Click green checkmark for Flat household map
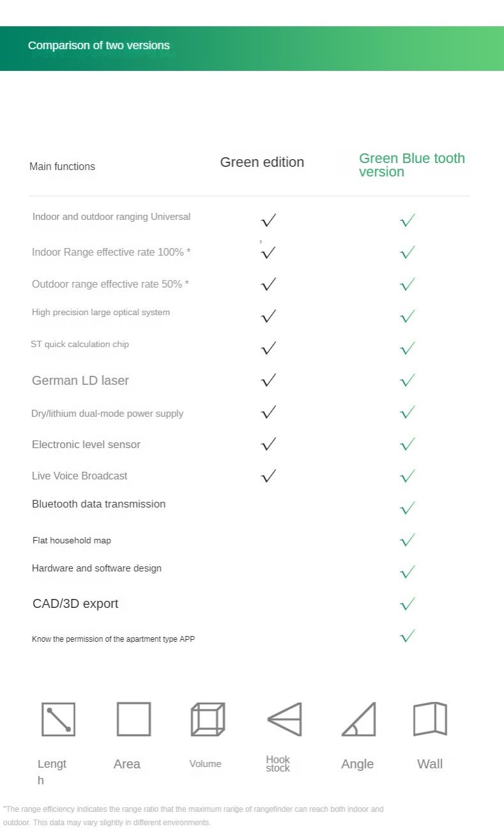504x831 pixels. [408, 540]
